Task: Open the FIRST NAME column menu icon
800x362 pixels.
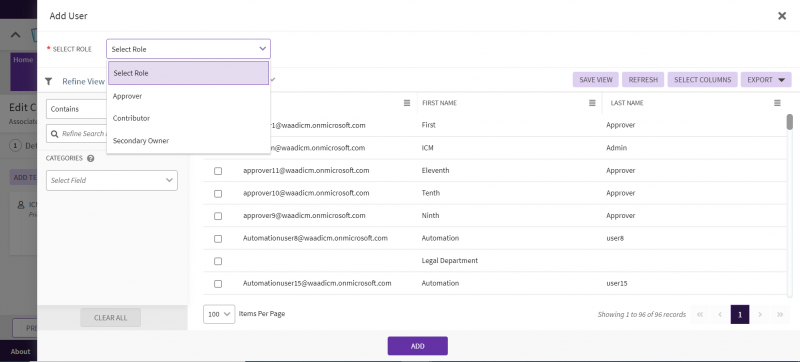Action: click(x=592, y=102)
